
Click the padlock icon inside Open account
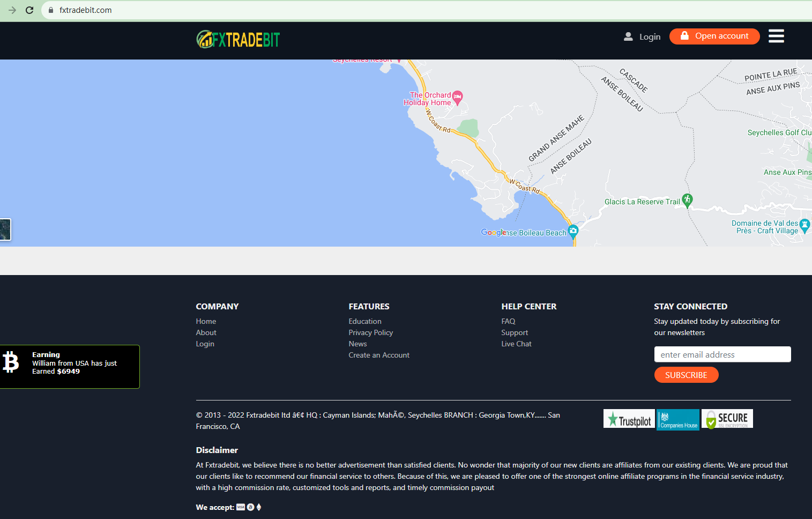click(684, 35)
